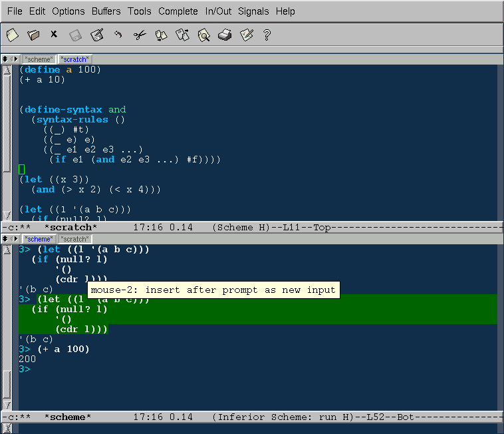Click the new file toolbar icon
504x434 pixels.
pos(12,35)
